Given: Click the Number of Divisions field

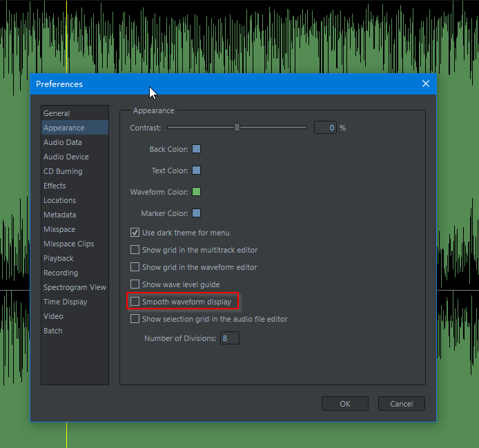Looking at the screenshot, I should pyautogui.click(x=229, y=338).
